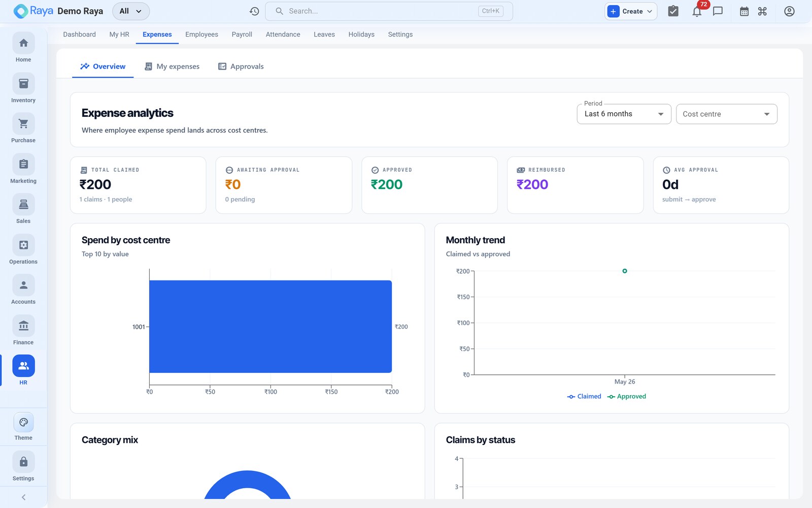Open the command shortcuts icon
Screen dimensions: 812x508
(762, 11)
